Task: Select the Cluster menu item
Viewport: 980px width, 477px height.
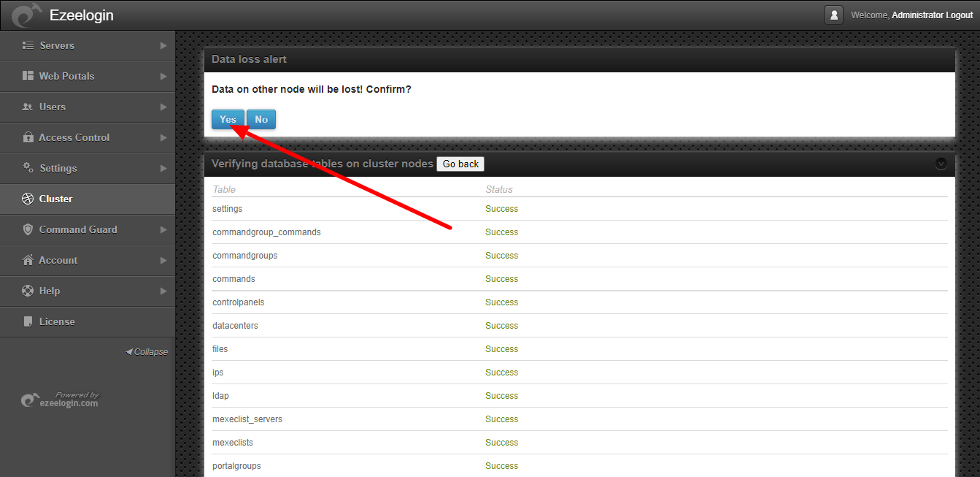Action: [x=88, y=199]
